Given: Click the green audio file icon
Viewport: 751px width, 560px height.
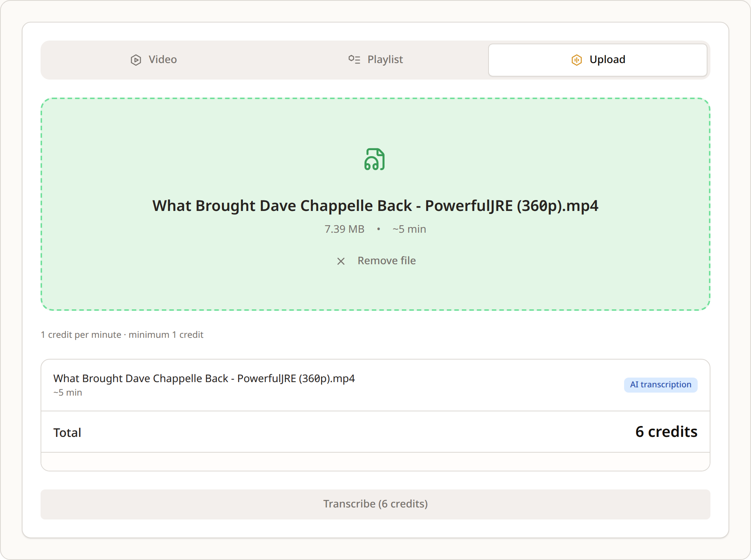Looking at the screenshot, I should (x=375, y=159).
